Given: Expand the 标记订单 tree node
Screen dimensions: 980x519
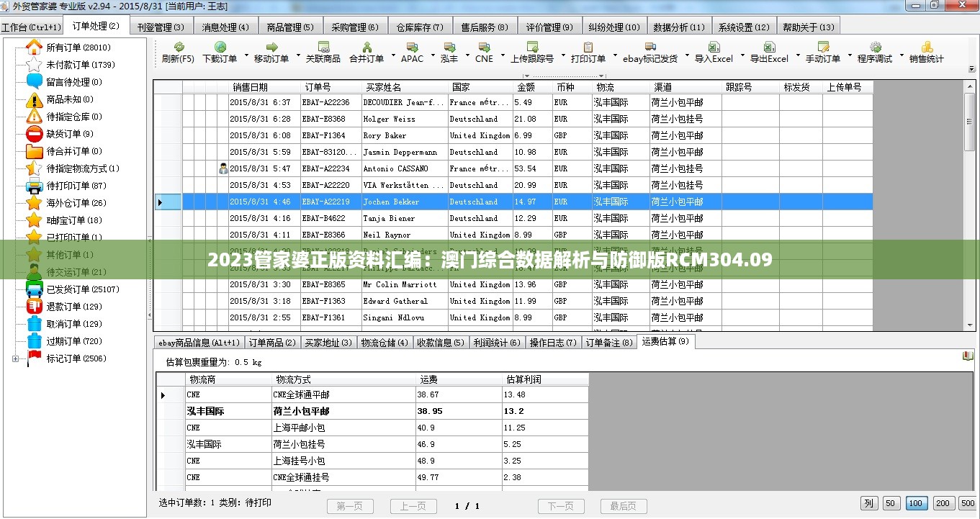Looking at the screenshot, I should click(x=16, y=358).
